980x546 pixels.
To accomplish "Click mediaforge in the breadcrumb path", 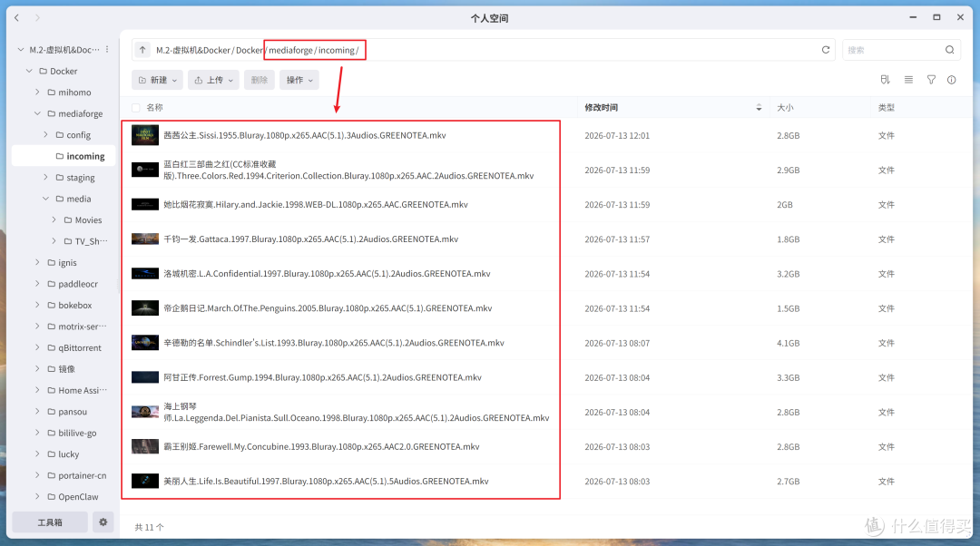I will click(290, 50).
